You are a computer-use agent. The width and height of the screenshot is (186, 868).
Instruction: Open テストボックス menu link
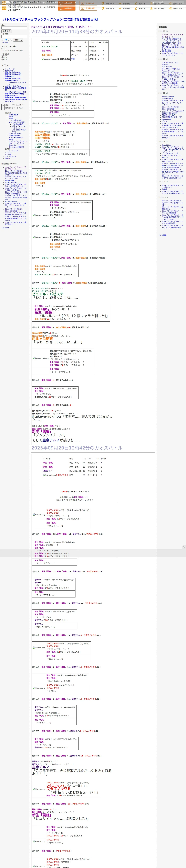point(10,156)
